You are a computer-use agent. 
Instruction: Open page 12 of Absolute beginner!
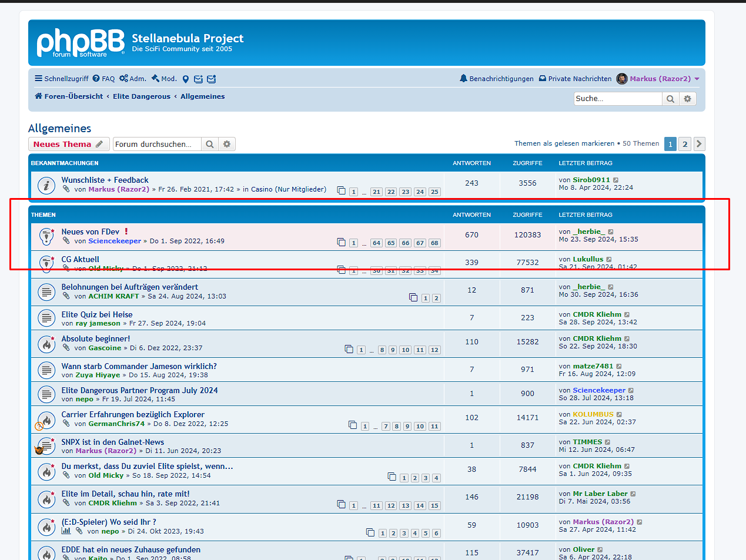click(434, 350)
